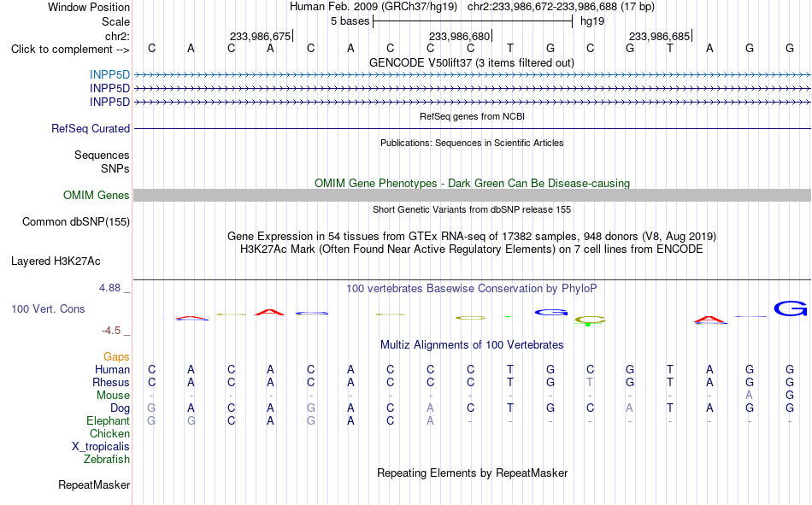Select the Scale label
This screenshot has width=812, height=505.
coord(116,21)
